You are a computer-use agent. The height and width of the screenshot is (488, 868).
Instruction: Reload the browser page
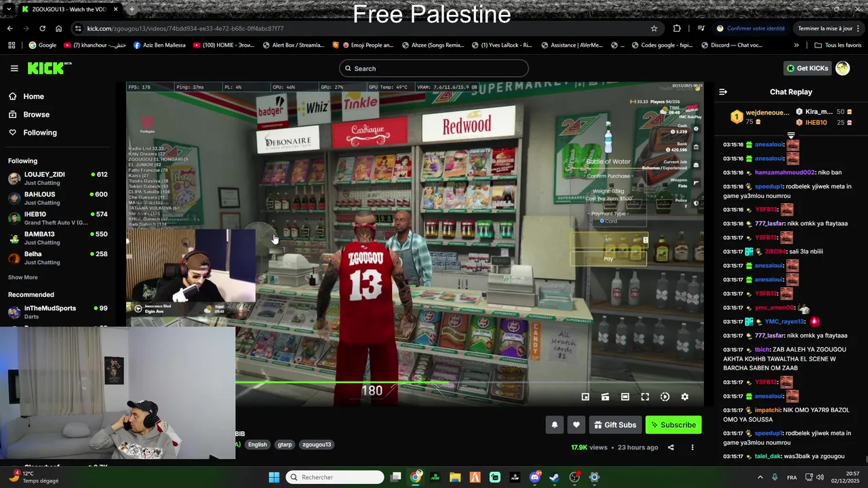click(x=42, y=28)
